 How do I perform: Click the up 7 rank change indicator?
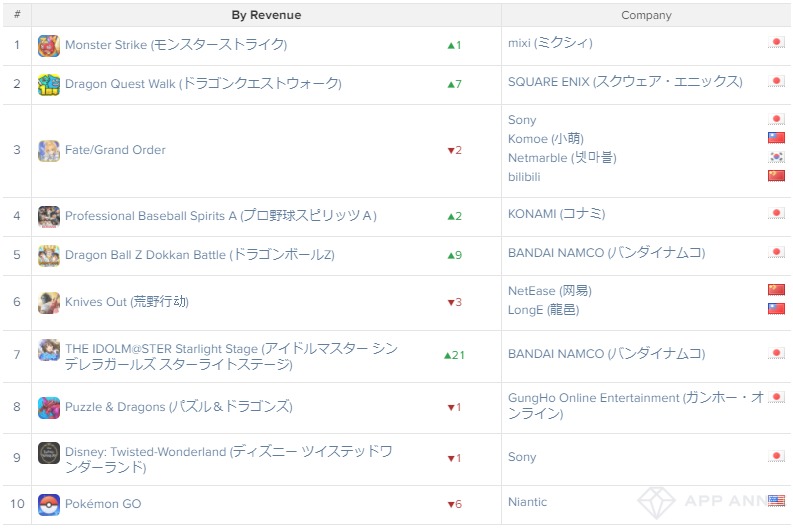[x=455, y=84]
